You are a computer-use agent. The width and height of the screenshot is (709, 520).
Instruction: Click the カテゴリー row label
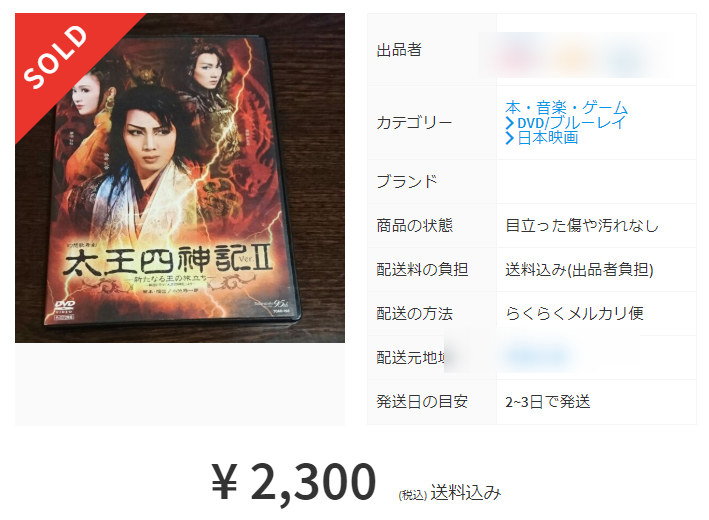pyautogui.click(x=414, y=123)
